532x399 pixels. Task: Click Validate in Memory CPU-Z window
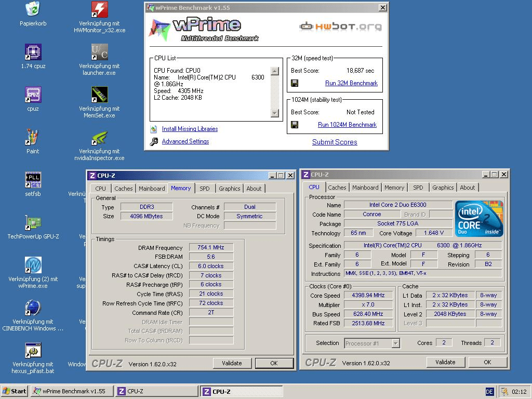tap(232, 363)
